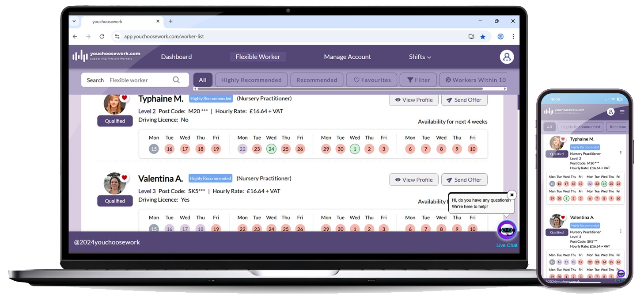Select green Wed 24 in Typhaine's laptop calendar

pos(271,149)
